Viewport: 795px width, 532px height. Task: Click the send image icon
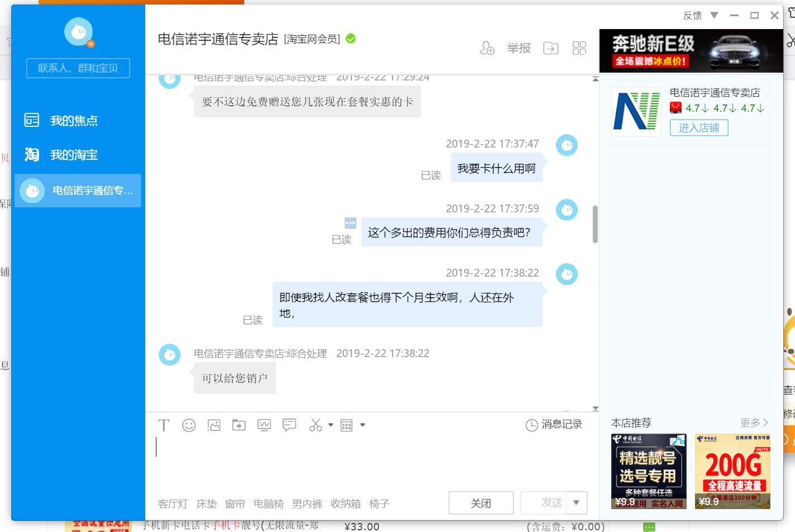(x=214, y=425)
